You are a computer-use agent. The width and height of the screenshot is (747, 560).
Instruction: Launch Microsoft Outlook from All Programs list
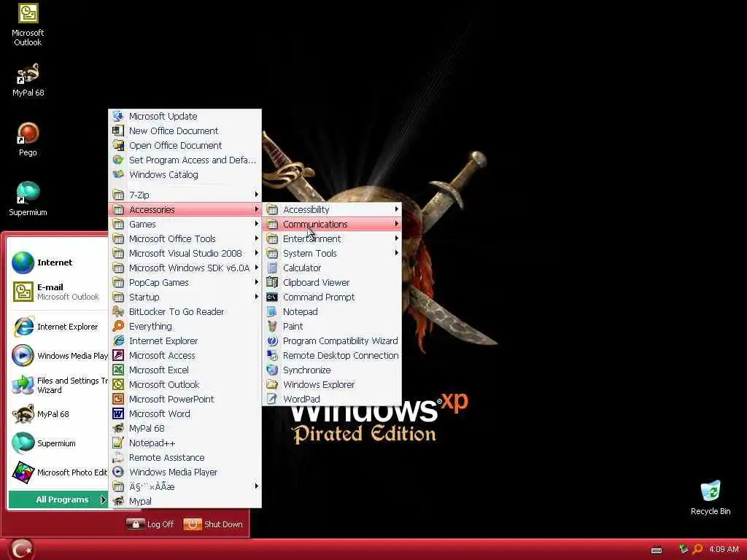[x=185, y=385]
